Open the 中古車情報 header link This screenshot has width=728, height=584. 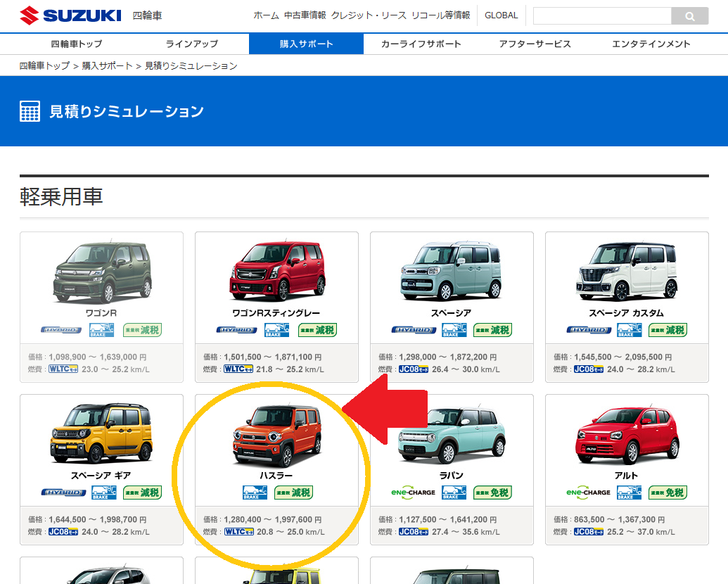[305, 15]
